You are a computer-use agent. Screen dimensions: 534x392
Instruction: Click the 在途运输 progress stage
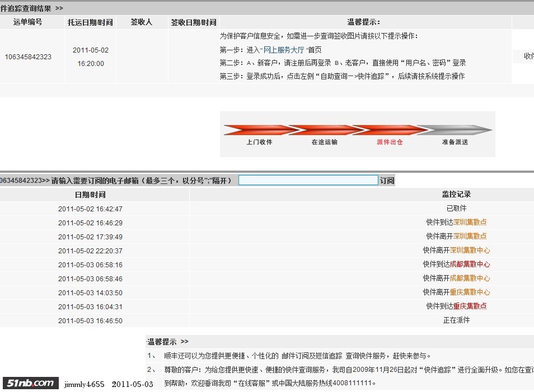324,142
